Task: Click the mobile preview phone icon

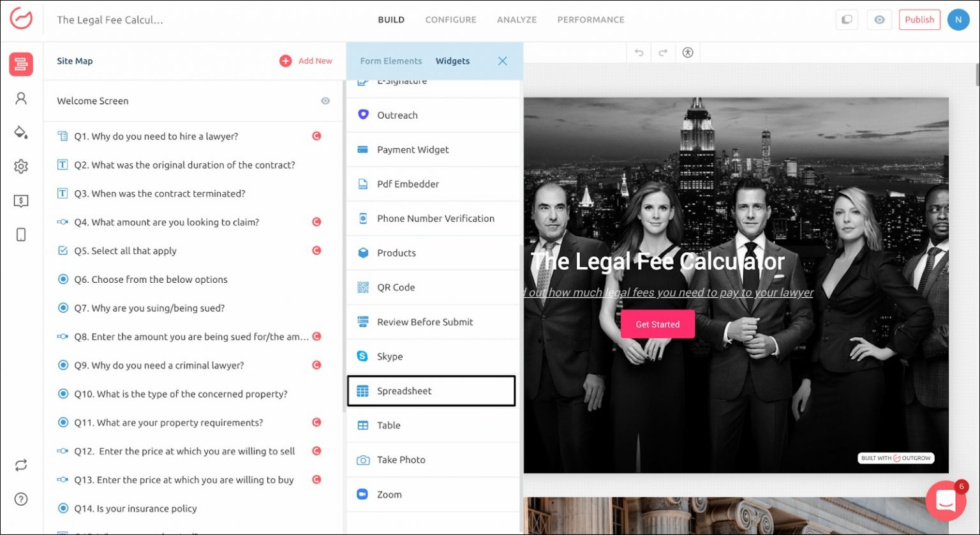Action: pos(21,235)
